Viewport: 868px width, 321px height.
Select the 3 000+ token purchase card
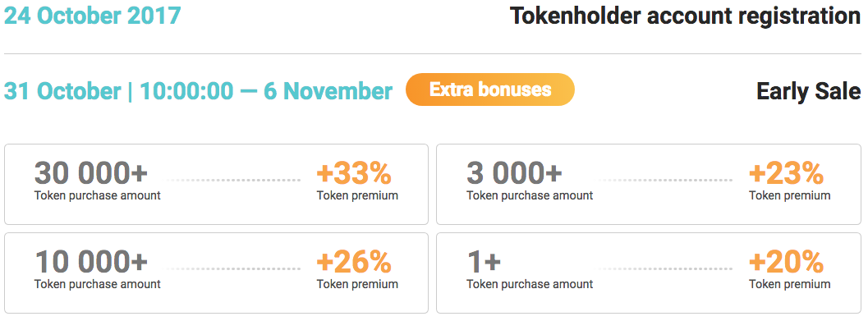(649, 184)
